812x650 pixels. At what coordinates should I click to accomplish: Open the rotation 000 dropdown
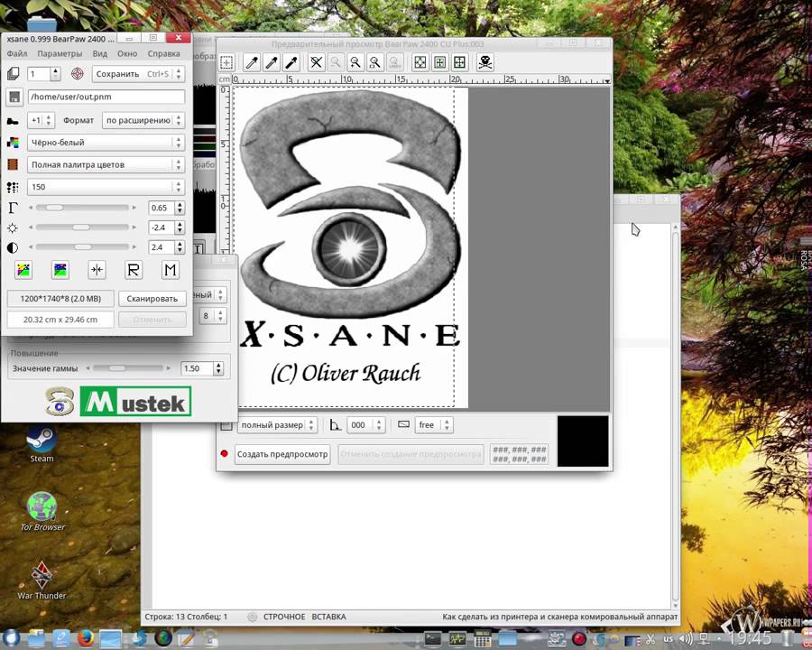tap(365, 425)
